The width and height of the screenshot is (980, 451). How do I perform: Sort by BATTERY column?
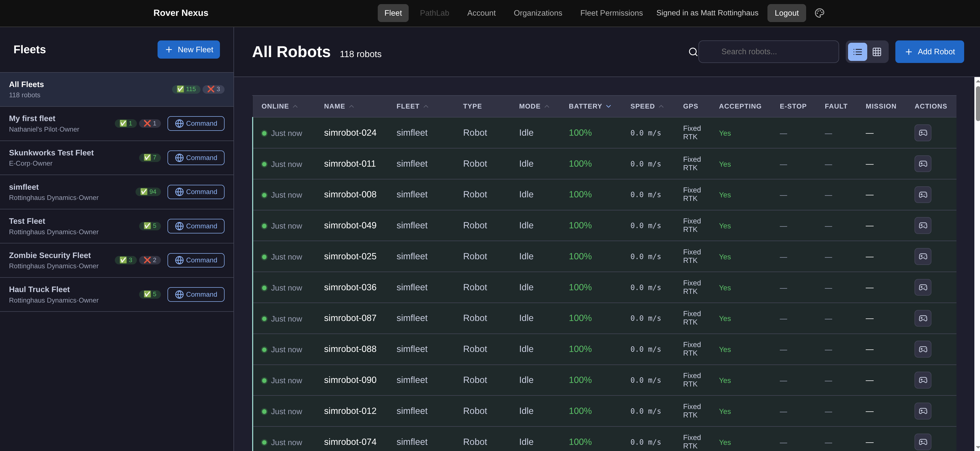(590, 106)
